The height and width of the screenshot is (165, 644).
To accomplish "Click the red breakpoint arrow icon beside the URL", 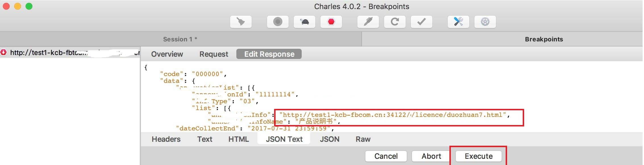I will (x=4, y=52).
